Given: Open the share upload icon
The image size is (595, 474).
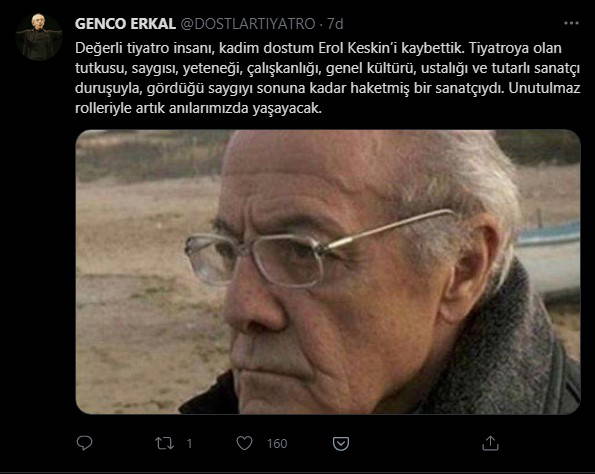Looking at the screenshot, I should point(490,443).
